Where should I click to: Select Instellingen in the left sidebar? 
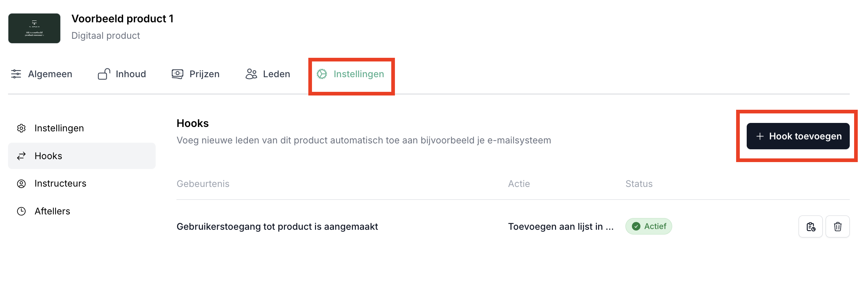[59, 128]
